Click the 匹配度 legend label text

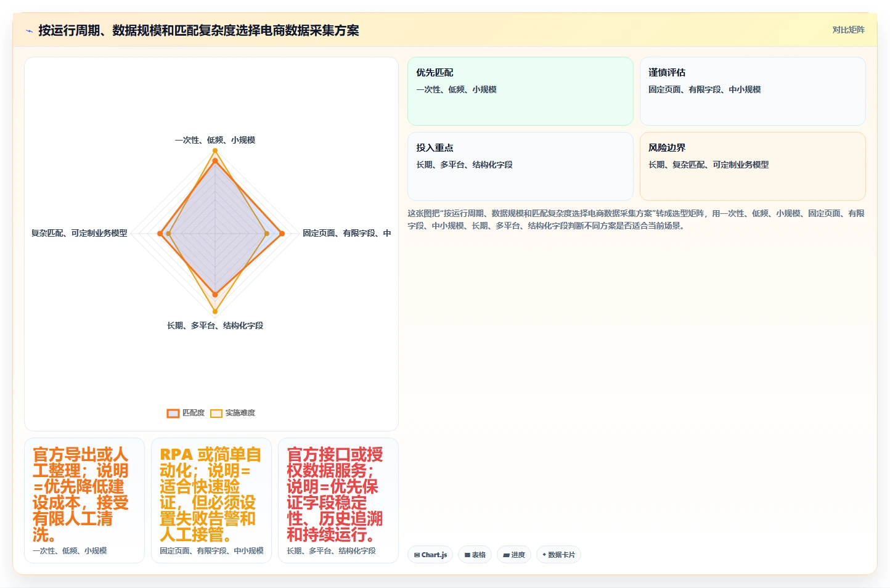coord(194,413)
